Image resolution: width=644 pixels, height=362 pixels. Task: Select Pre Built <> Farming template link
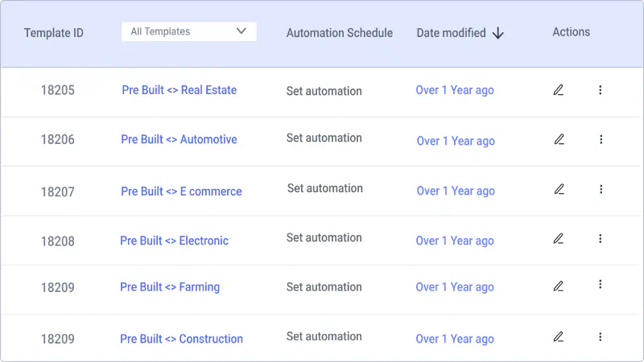tap(170, 287)
